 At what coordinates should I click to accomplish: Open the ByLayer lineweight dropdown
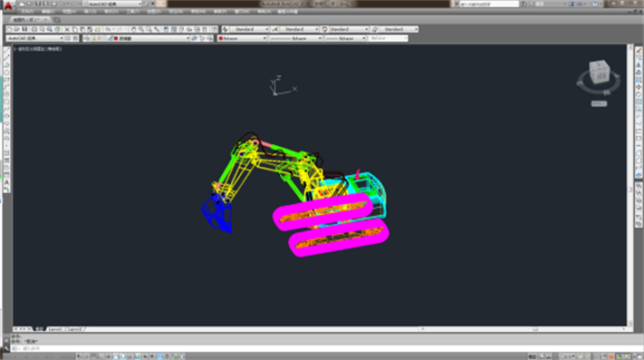click(x=345, y=38)
